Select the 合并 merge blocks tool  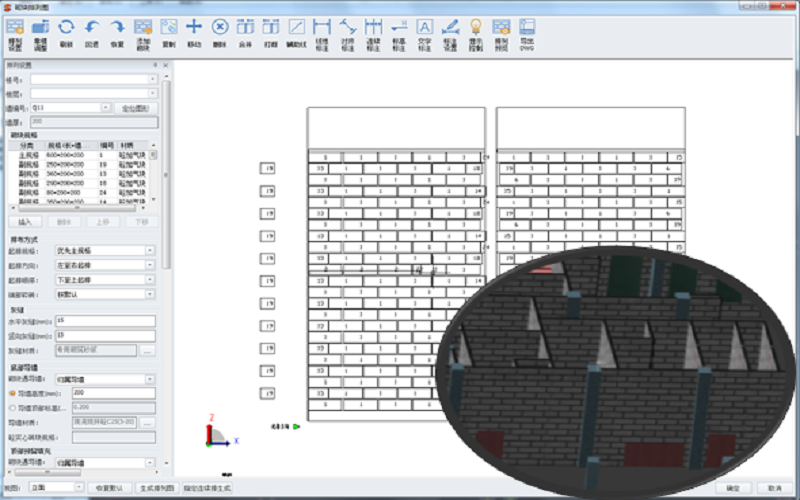pos(245,34)
